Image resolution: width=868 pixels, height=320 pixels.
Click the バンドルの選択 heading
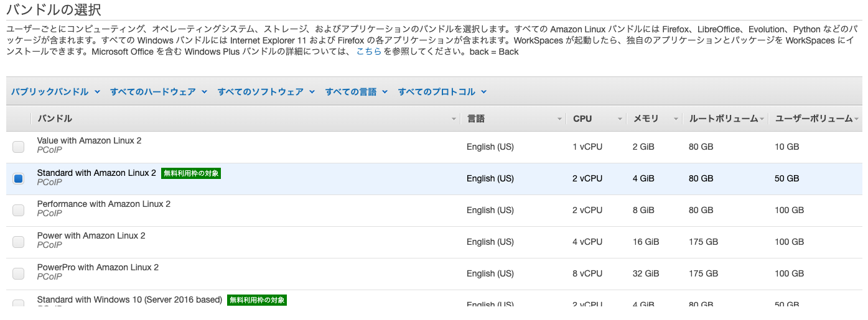[54, 10]
